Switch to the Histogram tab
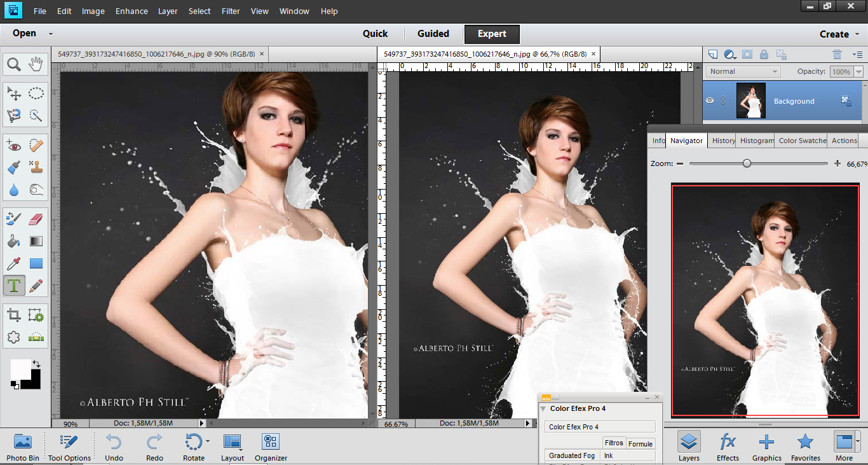 point(756,141)
